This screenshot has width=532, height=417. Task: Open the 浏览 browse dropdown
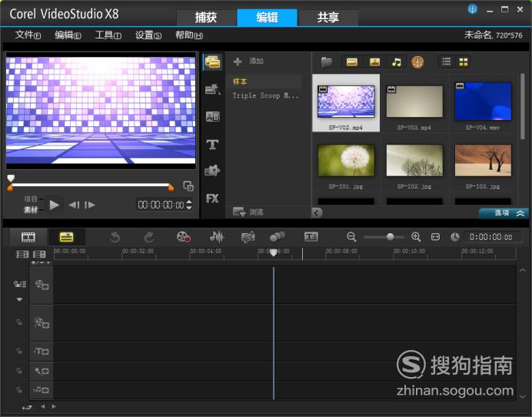pos(248,212)
